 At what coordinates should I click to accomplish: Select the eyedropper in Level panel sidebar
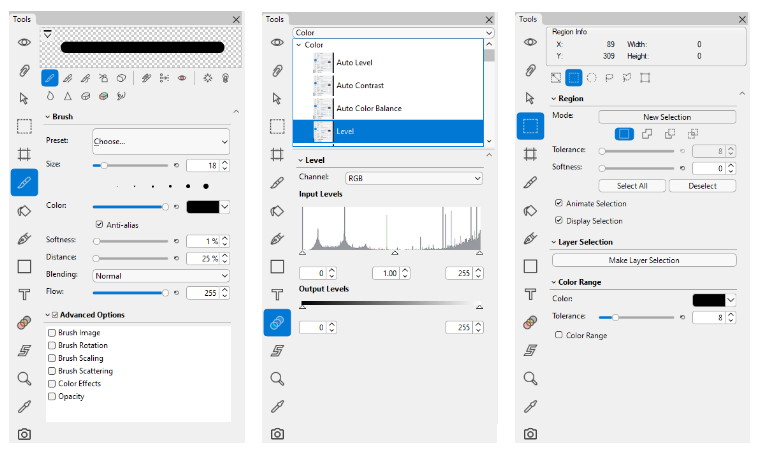[x=277, y=406]
